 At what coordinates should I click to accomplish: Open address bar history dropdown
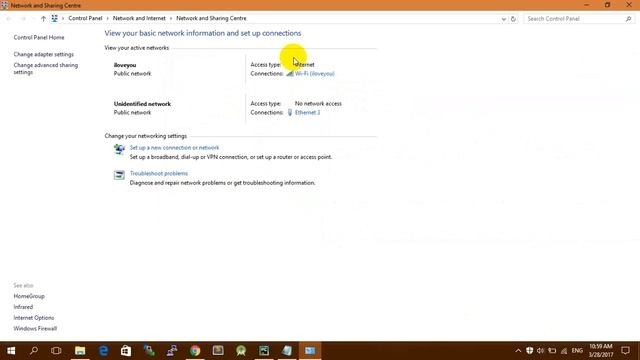click(504, 19)
